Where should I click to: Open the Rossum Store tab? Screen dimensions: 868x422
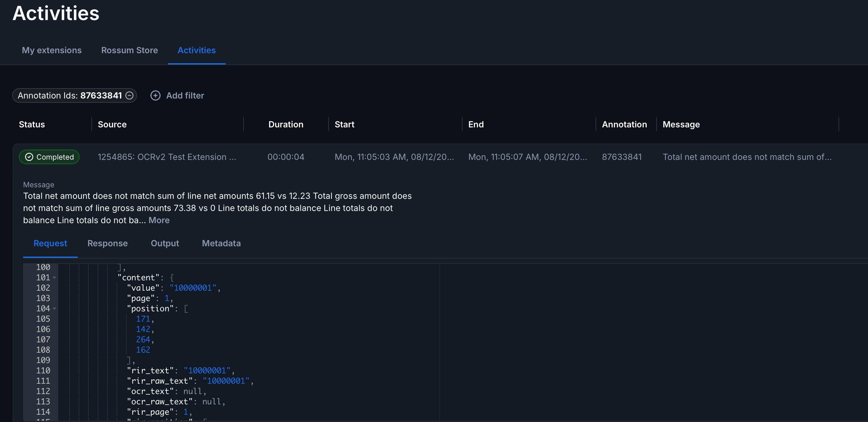tap(129, 50)
